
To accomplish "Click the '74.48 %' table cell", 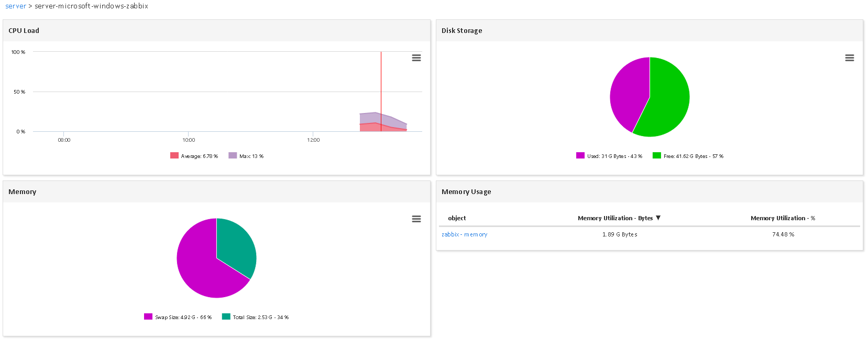I will pos(783,234).
